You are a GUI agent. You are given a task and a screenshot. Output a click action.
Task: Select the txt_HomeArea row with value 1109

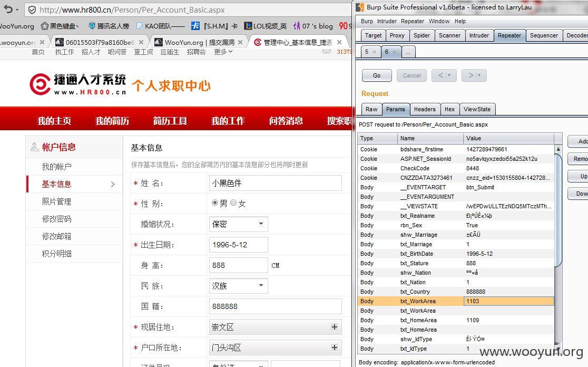coord(456,320)
